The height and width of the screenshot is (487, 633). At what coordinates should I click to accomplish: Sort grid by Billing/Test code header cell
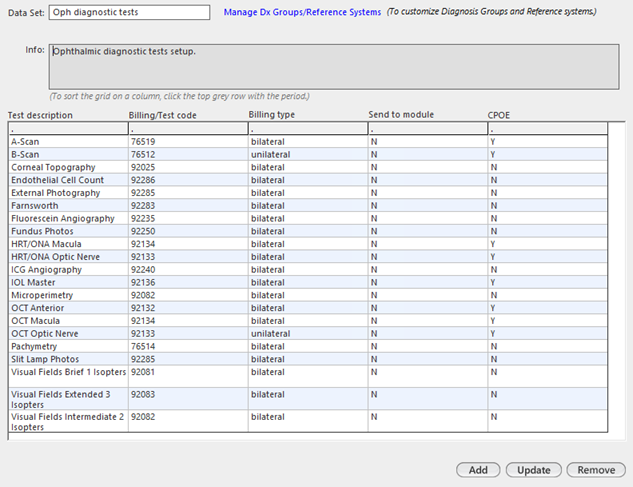pyautogui.click(x=188, y=129)
